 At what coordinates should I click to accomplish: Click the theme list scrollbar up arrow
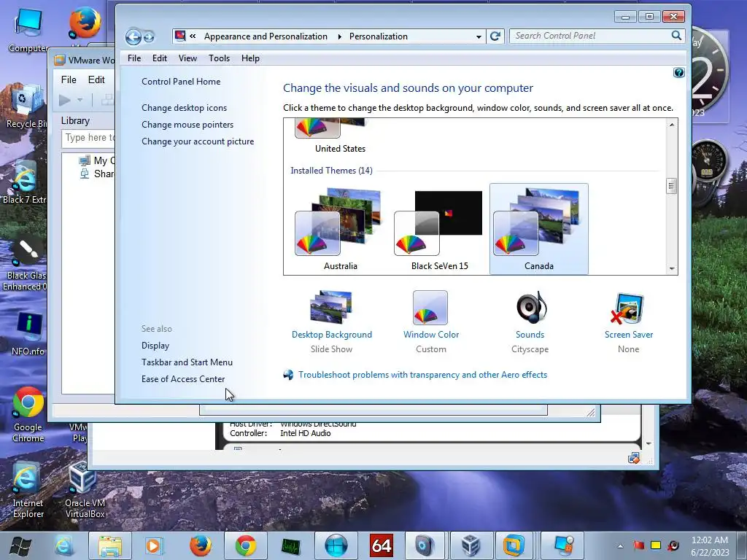coord(671,125)
